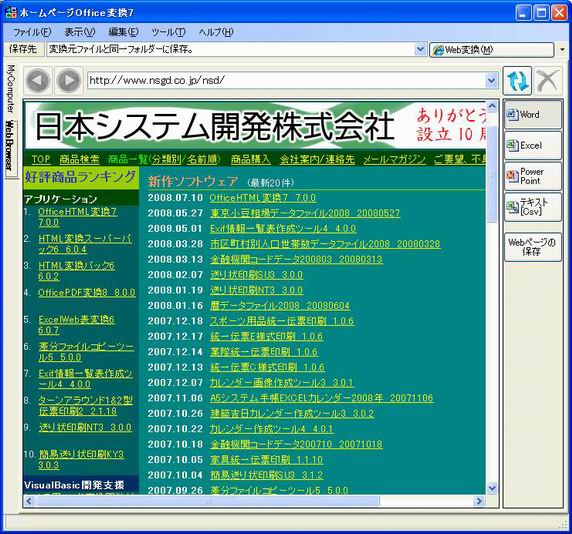This screenshot has width=572, height=534.
Task: Click the application icon in title bar
Action: point(11,13)
